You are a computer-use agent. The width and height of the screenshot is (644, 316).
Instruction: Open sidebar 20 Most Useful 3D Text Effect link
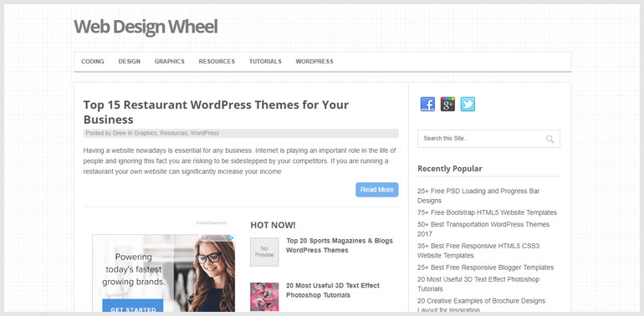click(478, 284)
